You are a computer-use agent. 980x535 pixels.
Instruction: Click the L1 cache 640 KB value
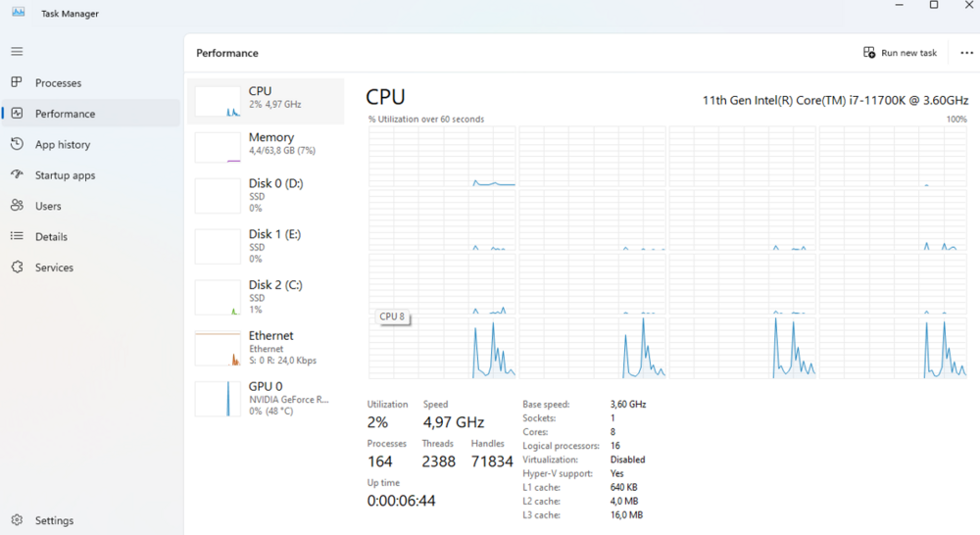(x=623, y=487)
